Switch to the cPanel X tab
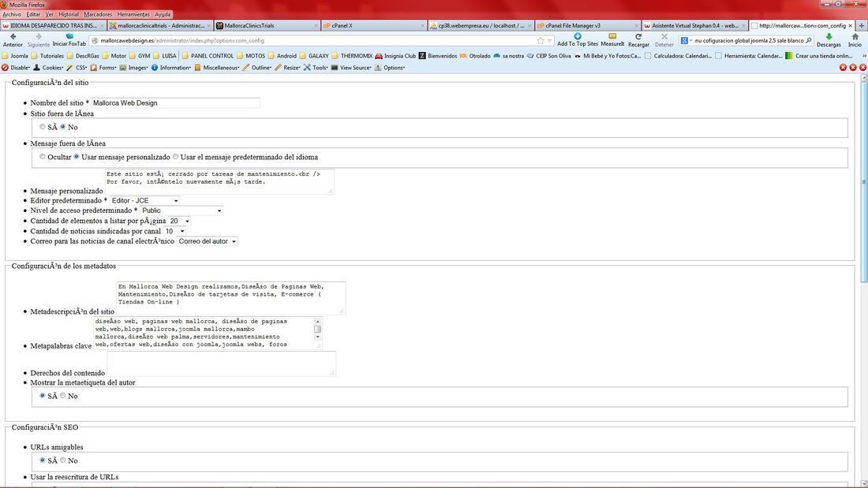Image resolution: width=868 pixels, height=488 pixels. (x=374, y=25)
